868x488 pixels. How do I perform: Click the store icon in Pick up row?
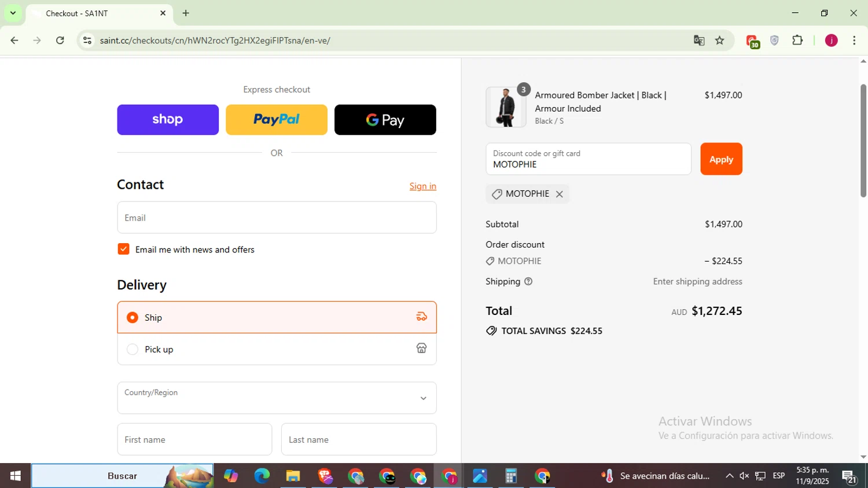422,348
